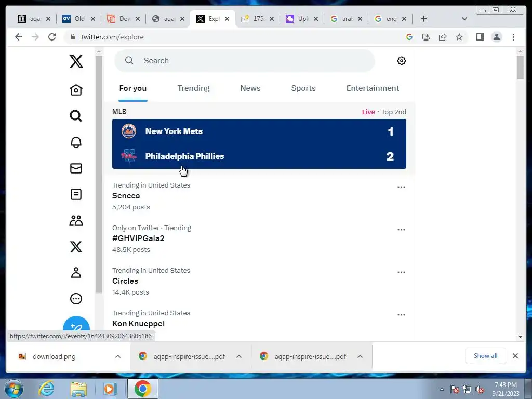The image size is (532, 399).
Task: Click the browser back arrow
Action: [19, 37]
